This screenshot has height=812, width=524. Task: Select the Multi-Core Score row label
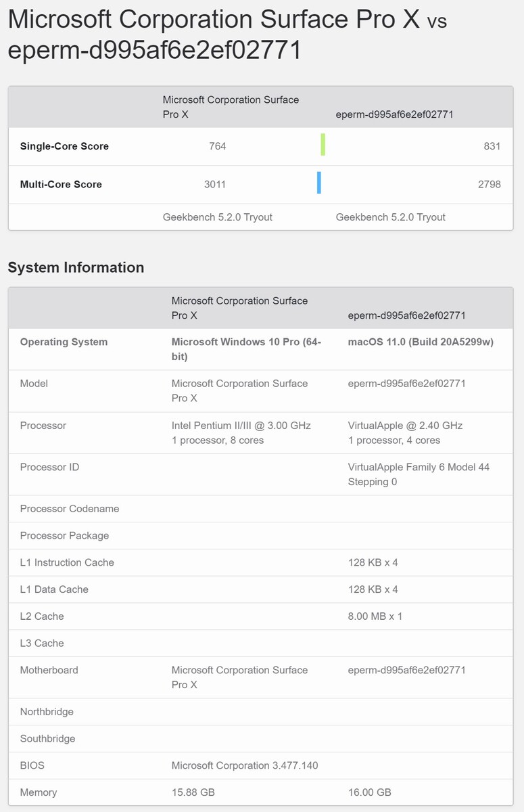61,184
